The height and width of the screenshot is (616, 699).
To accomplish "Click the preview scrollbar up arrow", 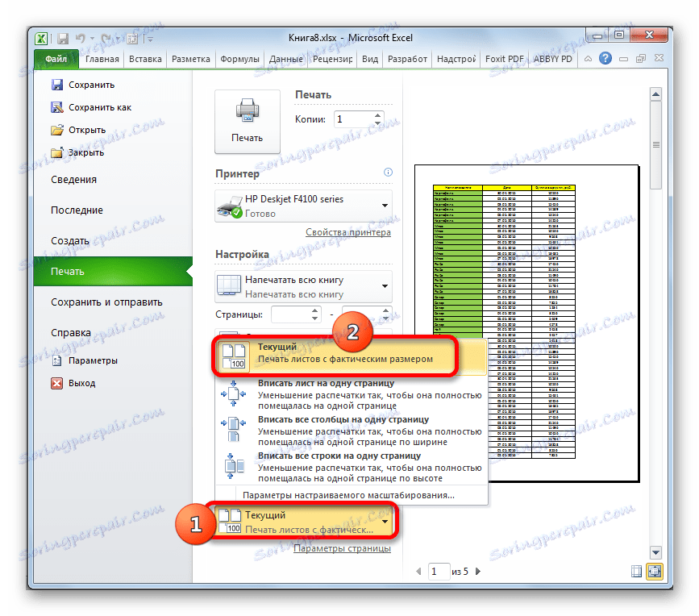I will tap(655, 94).
